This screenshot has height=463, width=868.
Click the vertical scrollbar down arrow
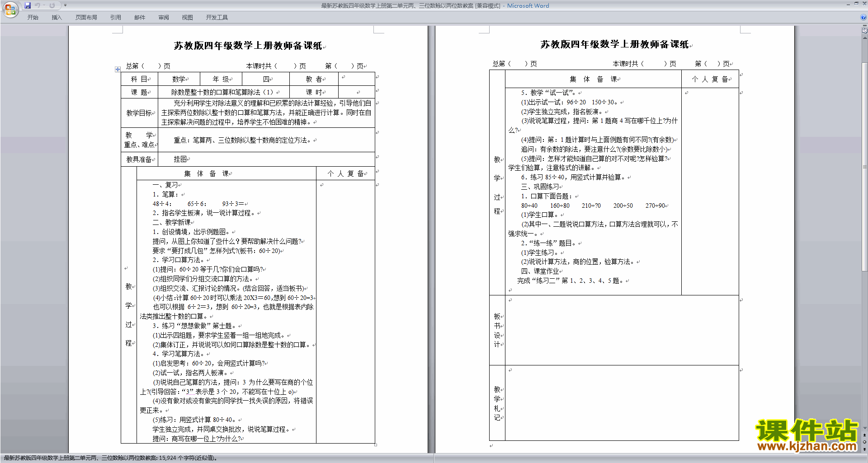click(865, 428)
